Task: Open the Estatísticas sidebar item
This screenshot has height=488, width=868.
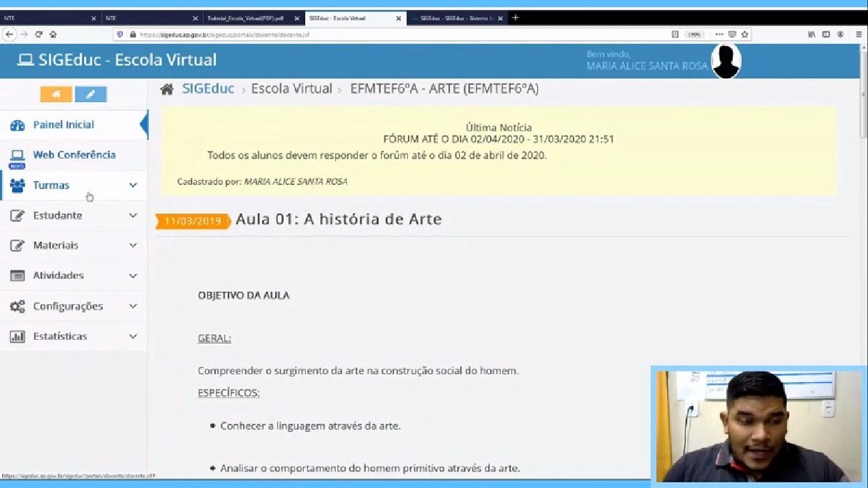Action: point(73,336)
